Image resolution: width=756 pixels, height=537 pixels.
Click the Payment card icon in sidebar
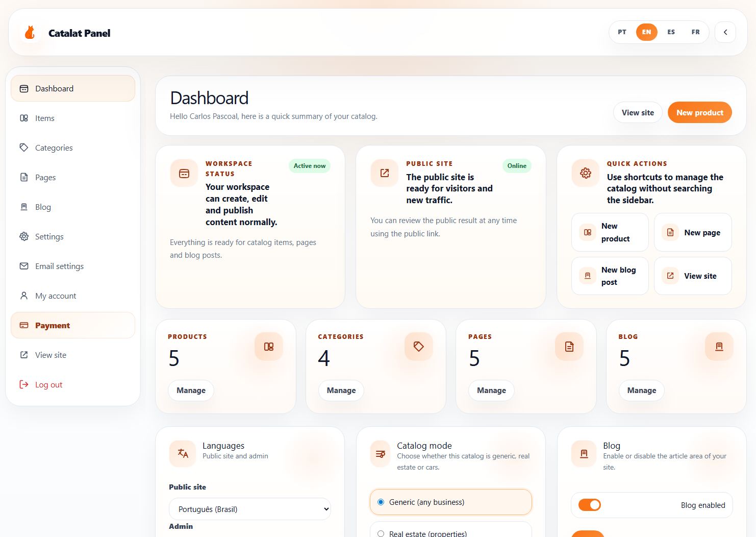click(x=24, y=325)
